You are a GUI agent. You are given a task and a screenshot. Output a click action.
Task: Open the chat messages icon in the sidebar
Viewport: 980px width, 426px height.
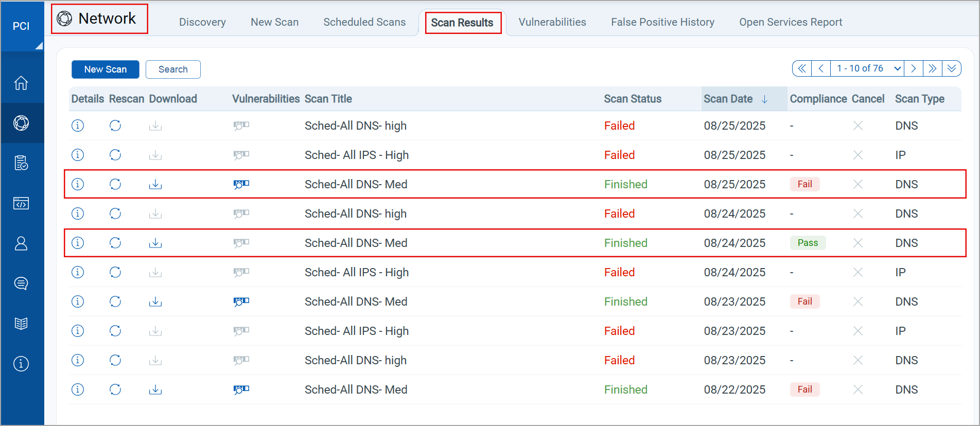(21, 283)
